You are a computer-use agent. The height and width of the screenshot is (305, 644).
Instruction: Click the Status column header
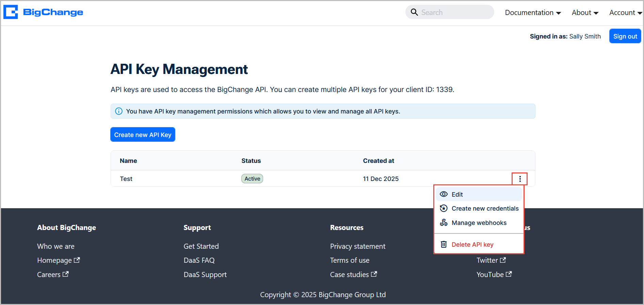click(251, 161)
